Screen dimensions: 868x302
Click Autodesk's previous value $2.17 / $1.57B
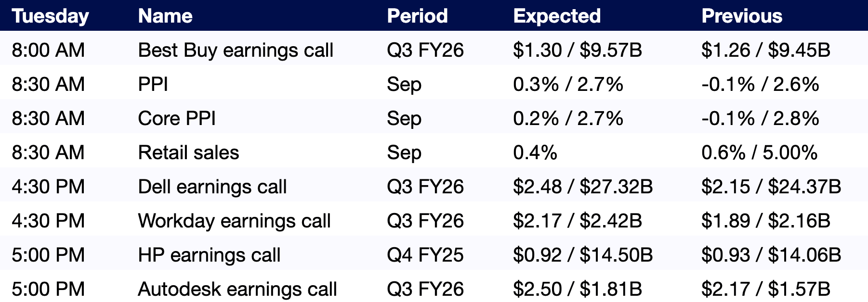(x=766, y=289)
